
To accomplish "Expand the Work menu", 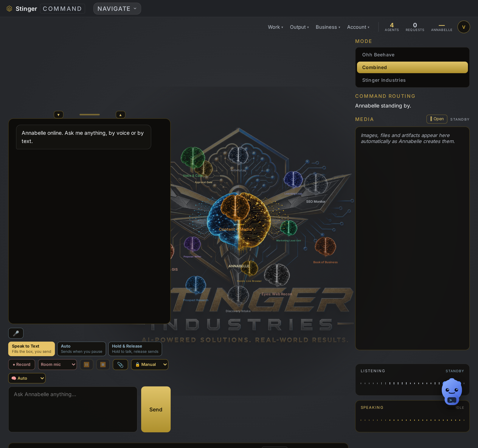I will click(x=276, y=27).
